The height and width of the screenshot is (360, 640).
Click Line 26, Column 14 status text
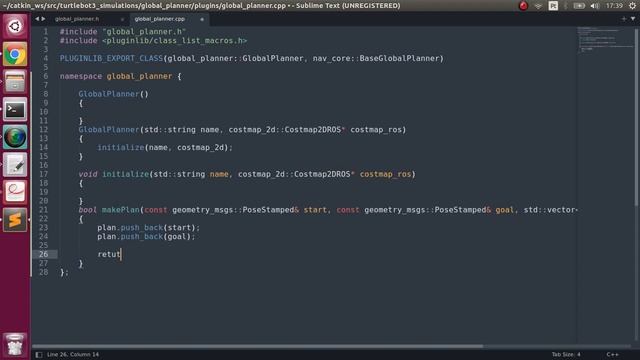(x=73, y=354)
